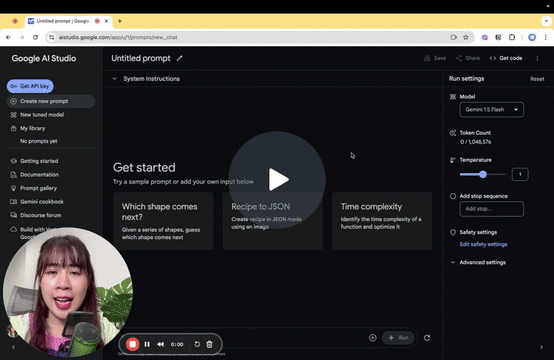Screen dimensions: 554x360
Task: Click the Get API key button
Action: [30, 86]
